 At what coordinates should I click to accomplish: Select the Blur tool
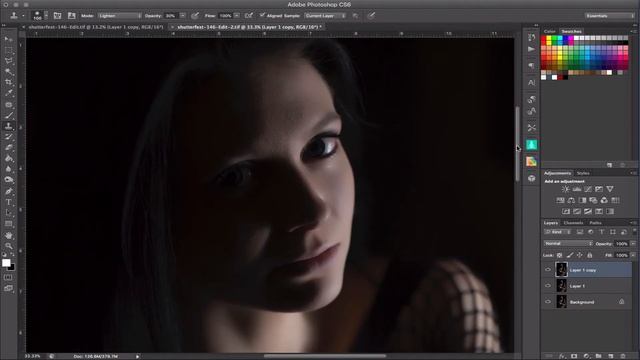pos(8,169)
